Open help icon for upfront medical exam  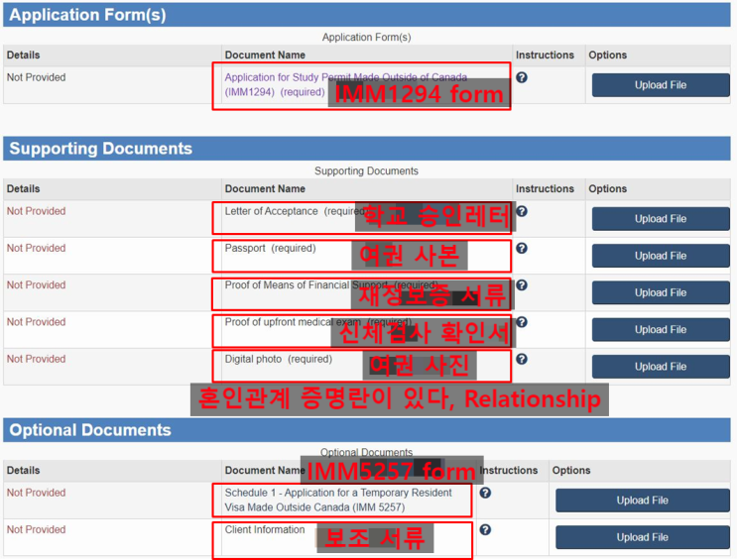522,322
